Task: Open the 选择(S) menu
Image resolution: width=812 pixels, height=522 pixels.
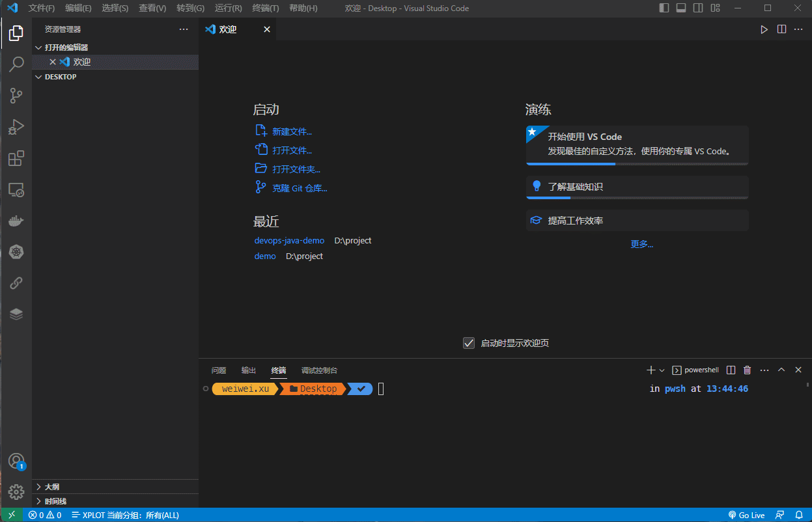Action: (115, 8)
